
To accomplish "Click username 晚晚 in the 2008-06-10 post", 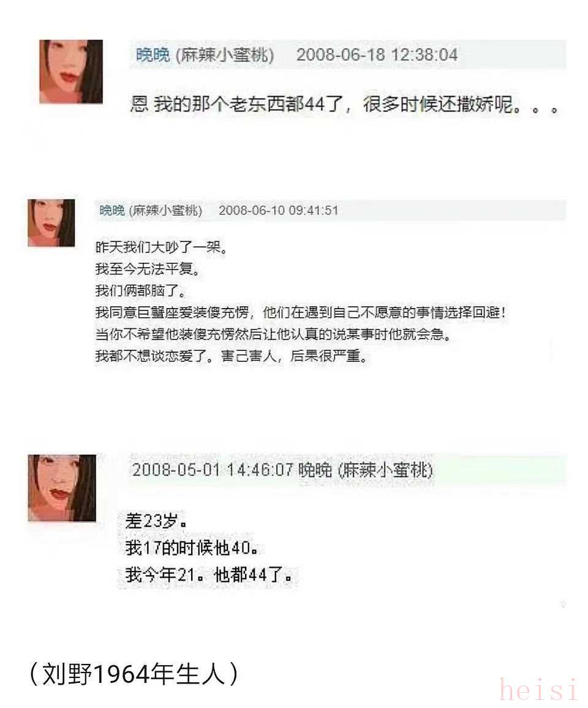I will tap(112, 211).
